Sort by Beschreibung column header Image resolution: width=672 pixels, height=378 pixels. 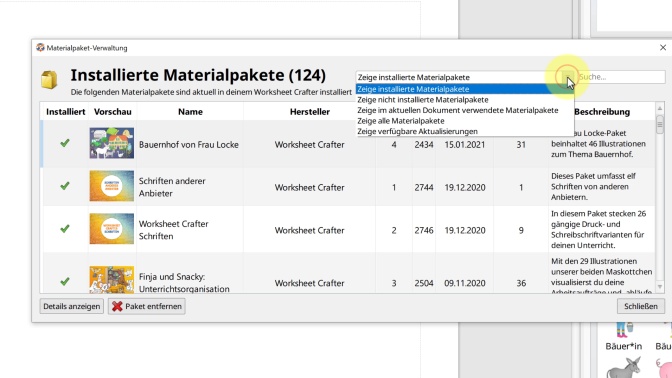click(602, 112)
